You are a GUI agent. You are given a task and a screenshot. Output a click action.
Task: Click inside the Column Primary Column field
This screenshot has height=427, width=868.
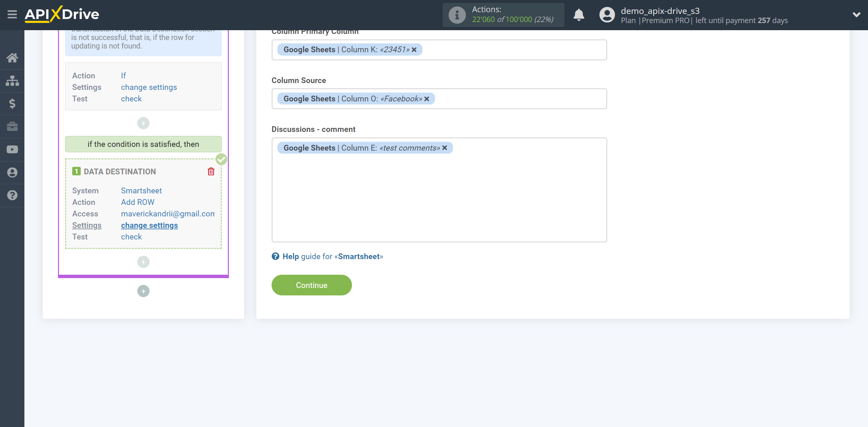click(x=439, y=50)
